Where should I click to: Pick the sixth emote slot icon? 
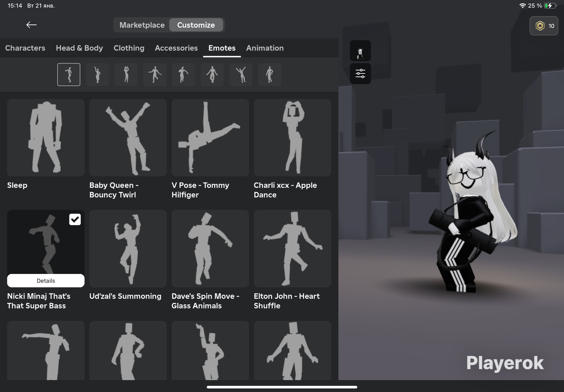[212, 74]
